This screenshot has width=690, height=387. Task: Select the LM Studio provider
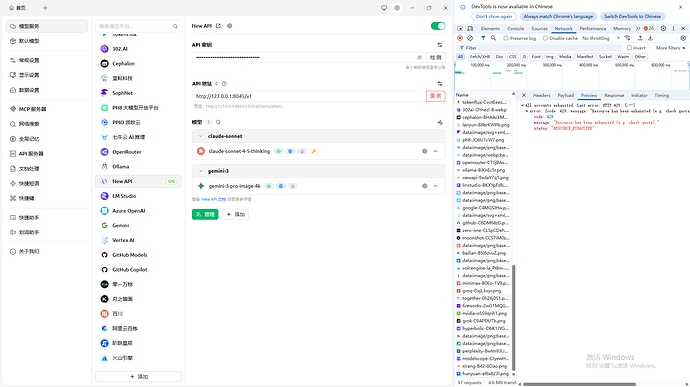coord(138,196)
